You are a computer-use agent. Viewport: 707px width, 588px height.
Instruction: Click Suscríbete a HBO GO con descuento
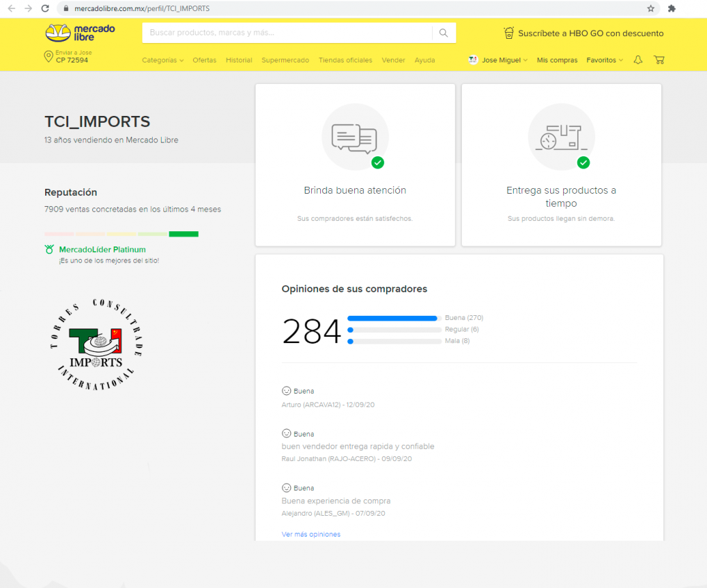[590, 33]
